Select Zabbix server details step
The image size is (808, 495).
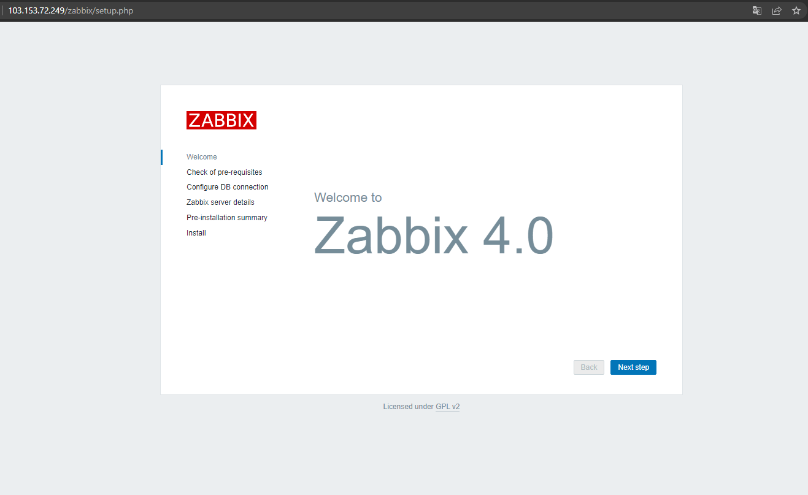point(220,202)
